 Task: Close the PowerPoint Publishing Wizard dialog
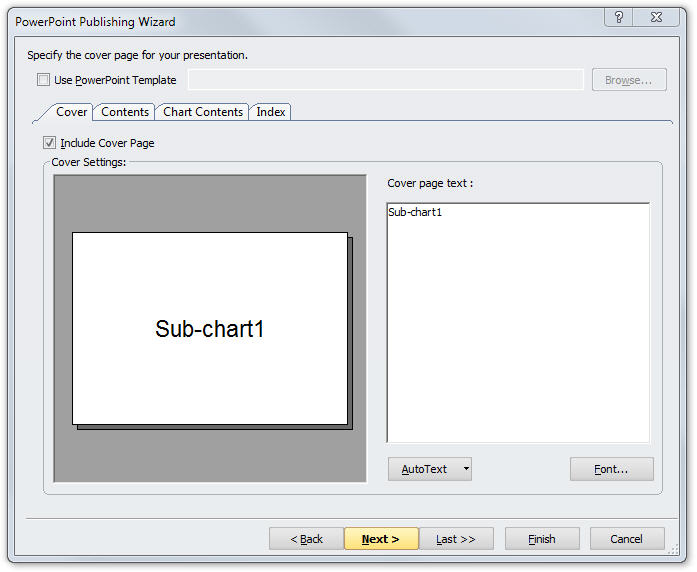pyautogui.click(x=656, y=18)
